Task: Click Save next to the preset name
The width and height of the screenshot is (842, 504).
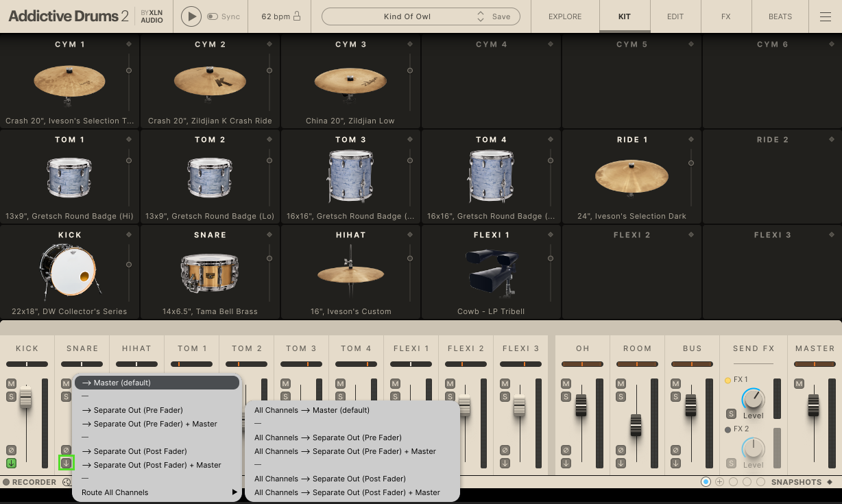Action: point(501,16)
